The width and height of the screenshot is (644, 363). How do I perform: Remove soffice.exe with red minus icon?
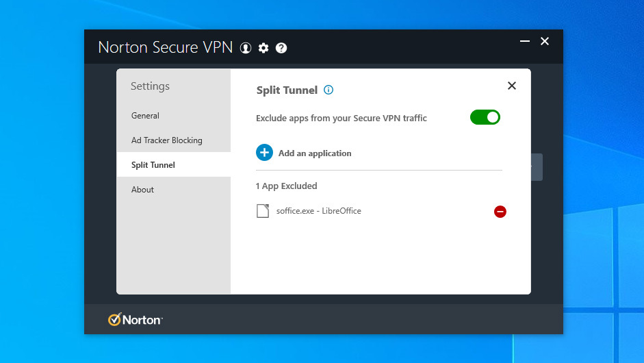tap(500, 212)
